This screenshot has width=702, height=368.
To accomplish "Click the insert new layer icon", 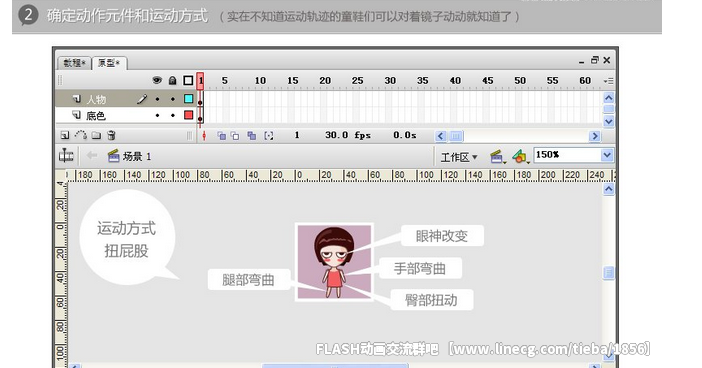I will click(65, 135).
